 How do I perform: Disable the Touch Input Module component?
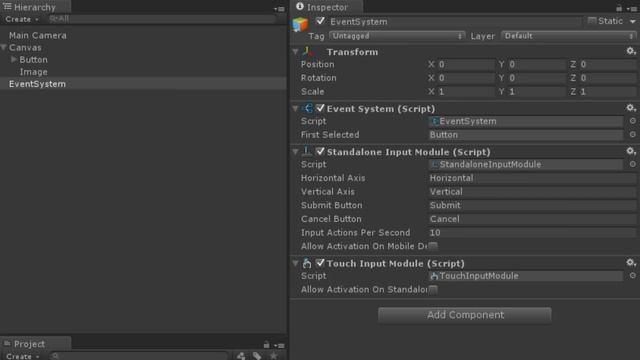tap(320, 263)
